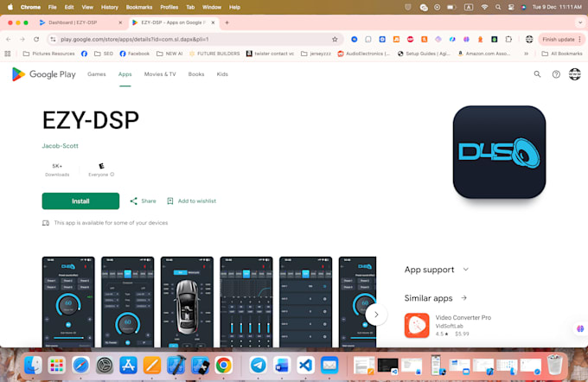
Task: Click the Google Play logo
Action: tap(43, 74)
